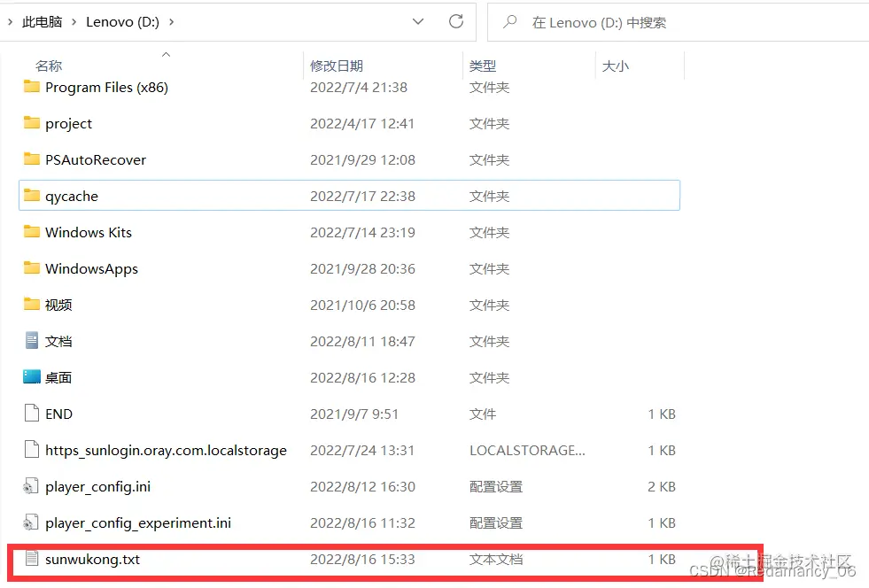Click the refresh icon in address bar
The image size is (869, 588).
click(x=455, y=22)
